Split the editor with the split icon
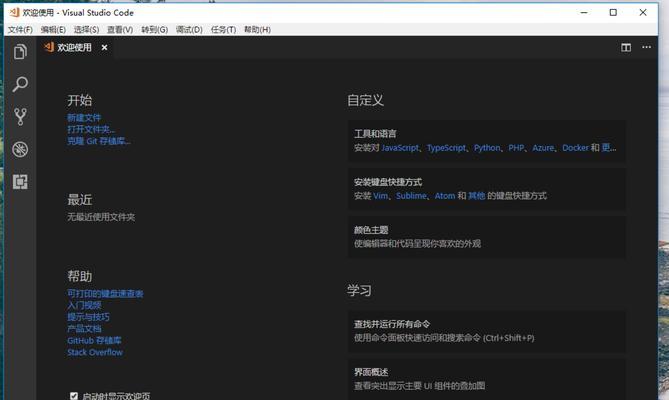The width and height of the screenshot is (669, 400). point(626,47)
